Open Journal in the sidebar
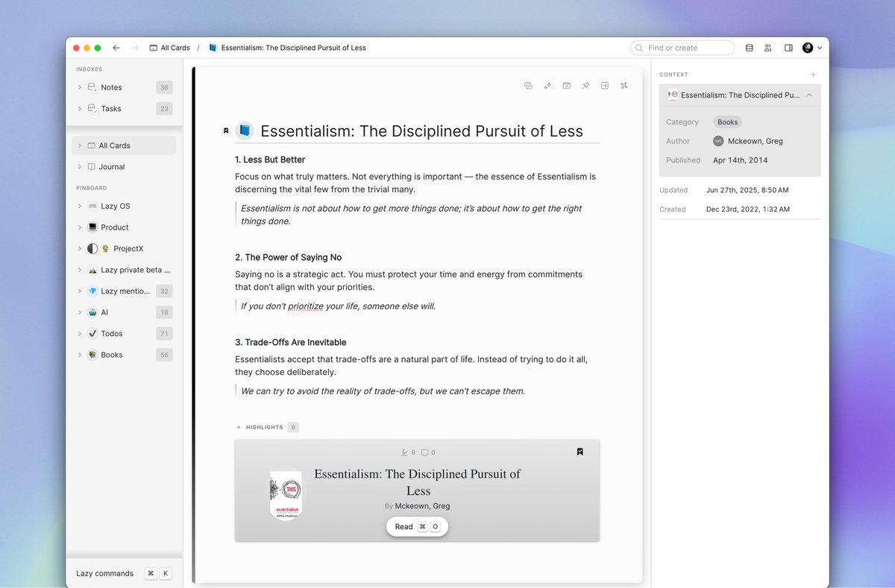Image resolution: width=895 pixels, height=588 pixels. pyautogui.click(x=112, y=167)
